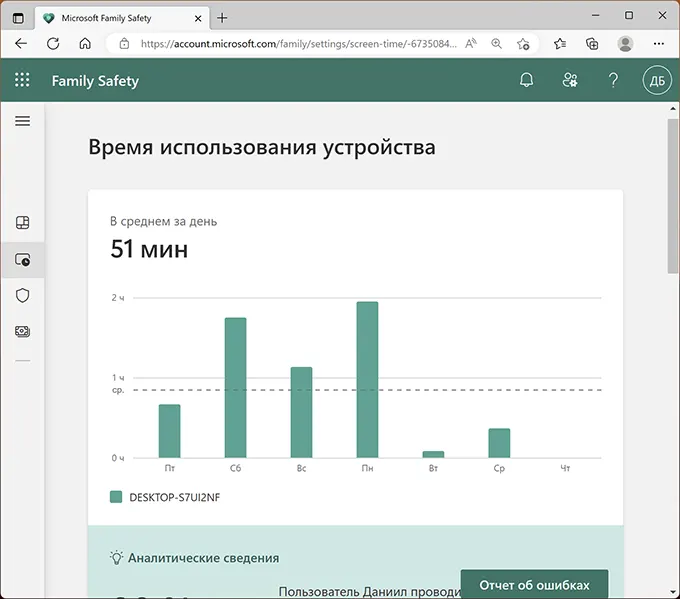Click the Пн bar in chart
The height and width of the screenshot is (599, 680).
(x=367, y=380)
